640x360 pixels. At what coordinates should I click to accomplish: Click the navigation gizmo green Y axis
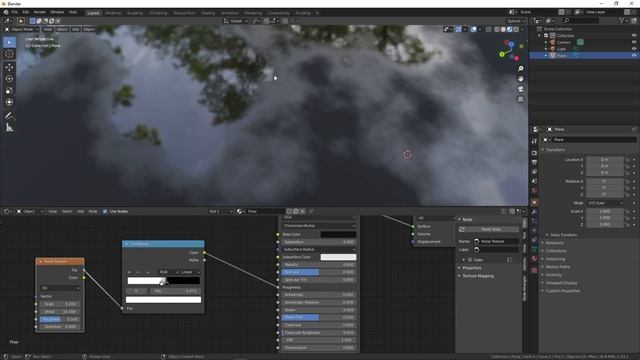(x=502, y=54)
